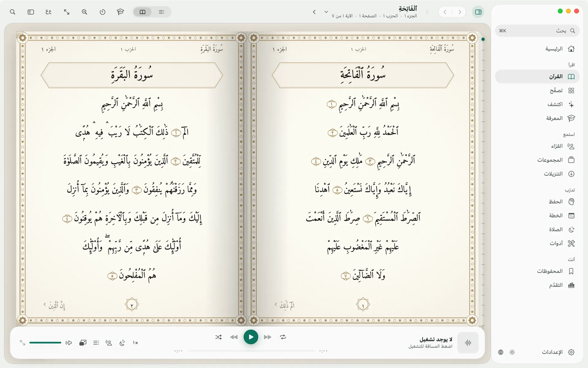
Task: Open the القرّاء reciters section
Action: coord(537,146)
